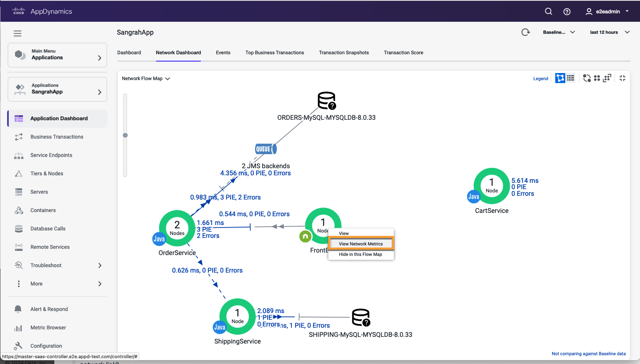
Task: Click the Alert & Respond bell icon
Action: coord(18,309)
